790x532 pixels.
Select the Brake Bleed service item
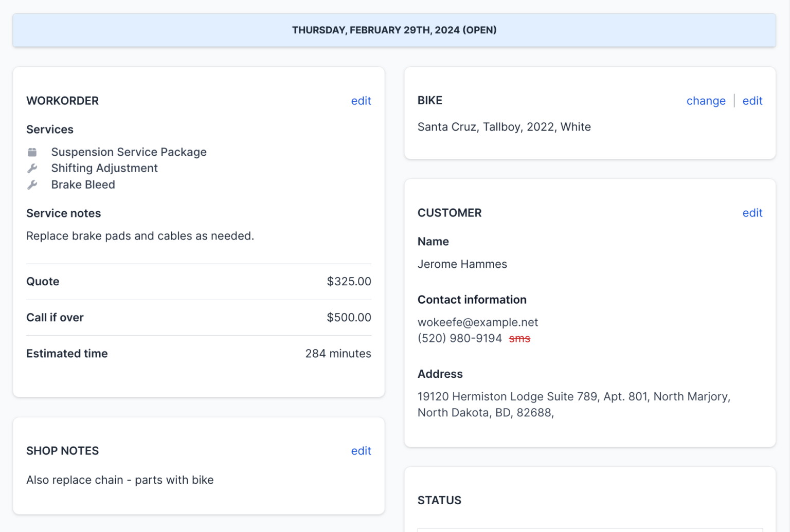pos(83,185)
